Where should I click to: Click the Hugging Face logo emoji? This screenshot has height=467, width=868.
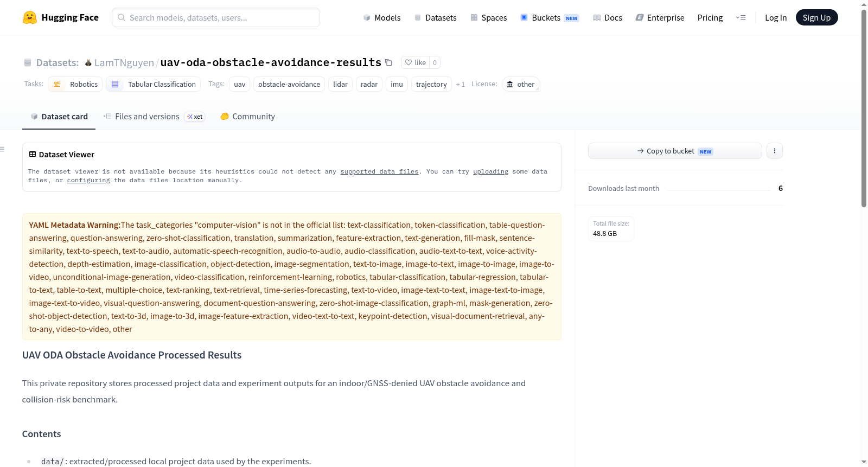30,17
